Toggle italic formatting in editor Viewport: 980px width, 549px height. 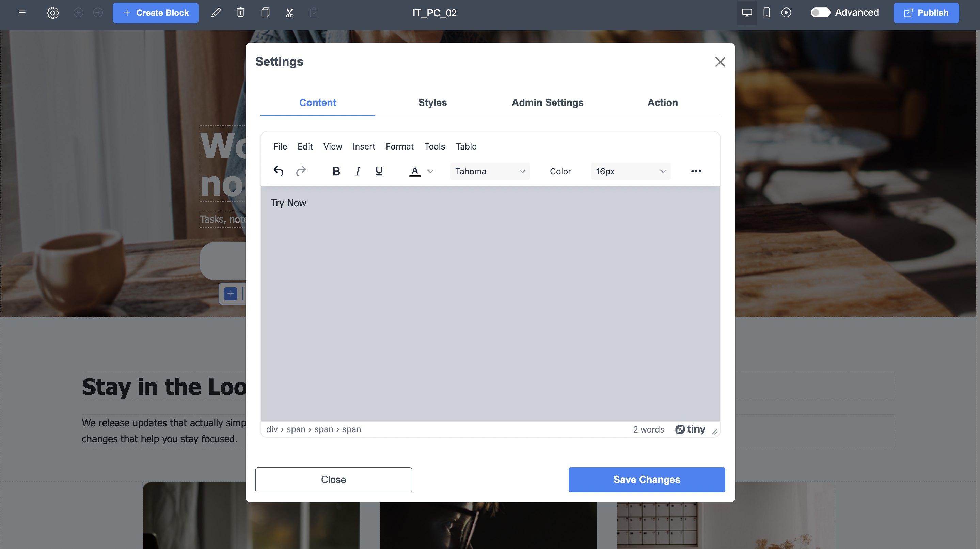[358, 171]
